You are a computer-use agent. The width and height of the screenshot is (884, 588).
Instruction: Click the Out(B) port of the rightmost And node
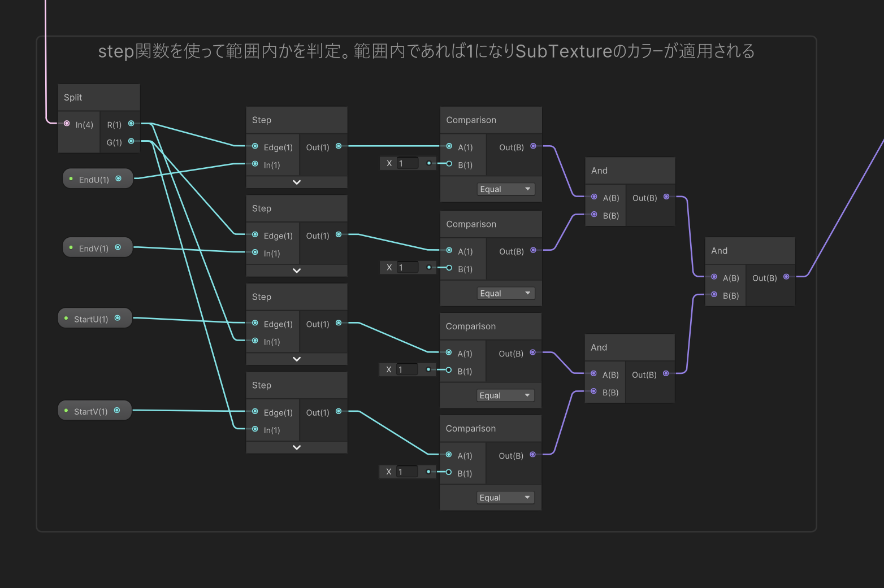786,277
